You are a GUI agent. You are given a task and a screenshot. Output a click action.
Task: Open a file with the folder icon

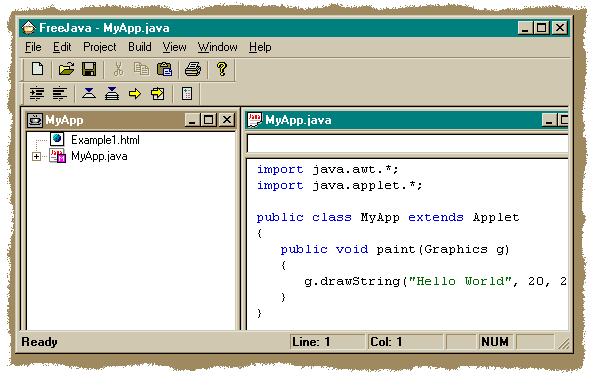pyautogui.click(x=66, y=69)
